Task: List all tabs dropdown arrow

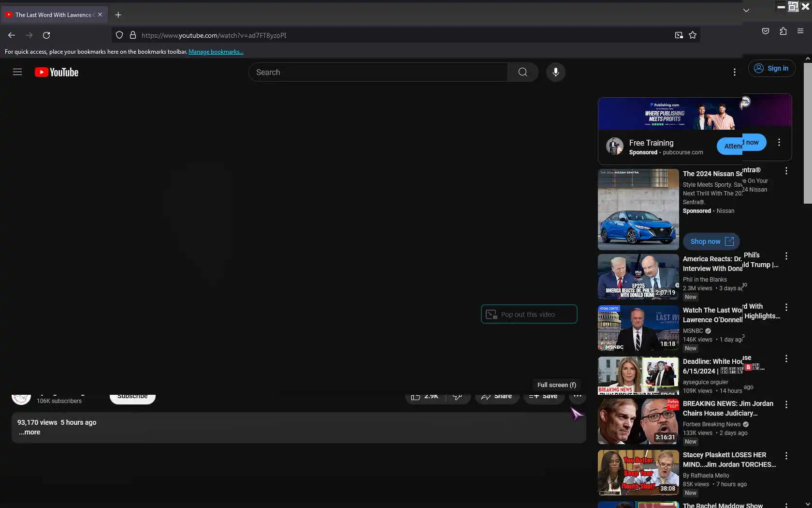Action: point(746,10)
